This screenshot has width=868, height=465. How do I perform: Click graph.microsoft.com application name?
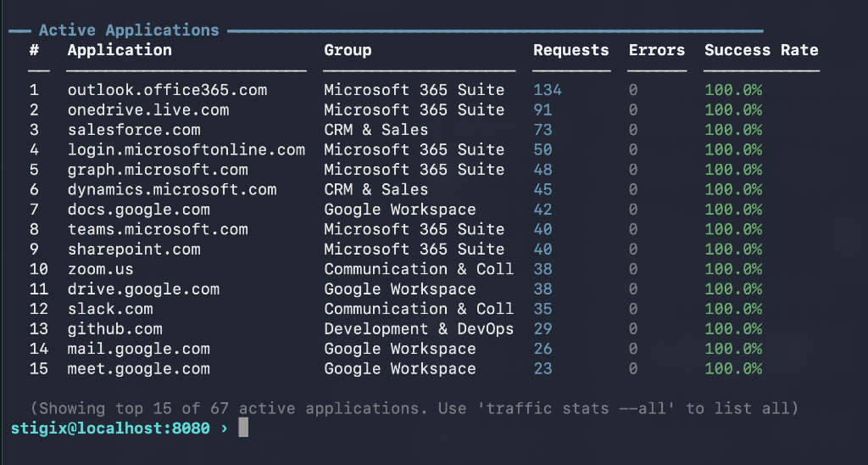[x=158, y=170]
